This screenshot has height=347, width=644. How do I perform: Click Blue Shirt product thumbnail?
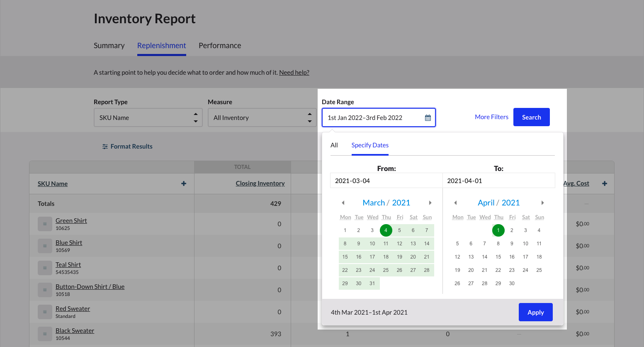pos(45,246)
